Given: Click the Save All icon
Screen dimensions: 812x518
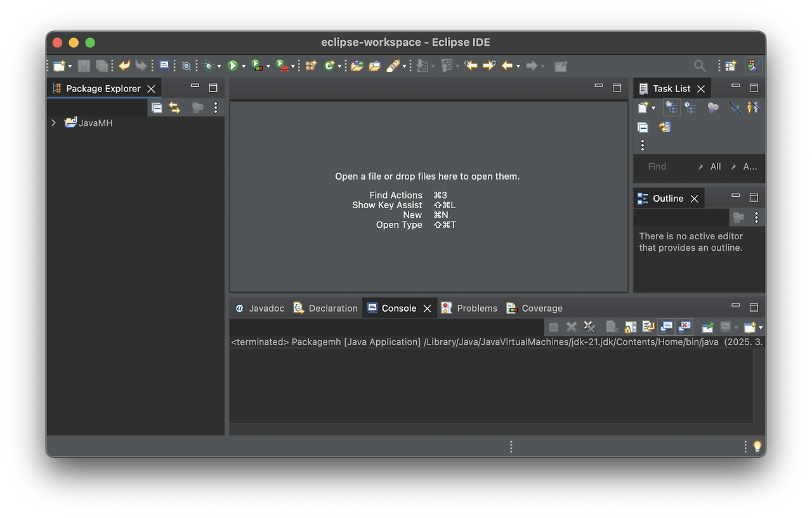Looking at the screenshot, I should point(101,65).
